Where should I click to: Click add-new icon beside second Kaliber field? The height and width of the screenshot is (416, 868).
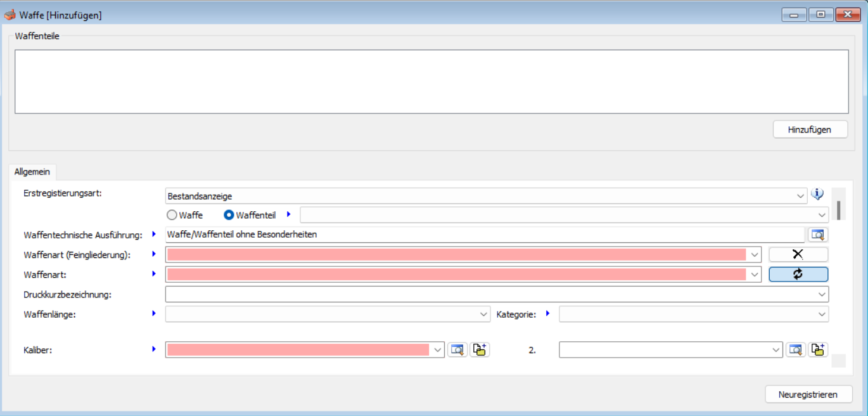pos(818,349)
